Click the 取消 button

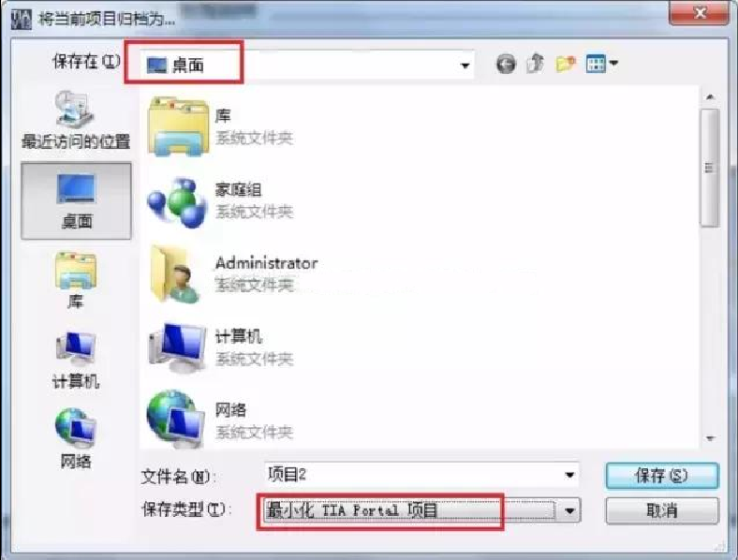click(x=662, y=510)
